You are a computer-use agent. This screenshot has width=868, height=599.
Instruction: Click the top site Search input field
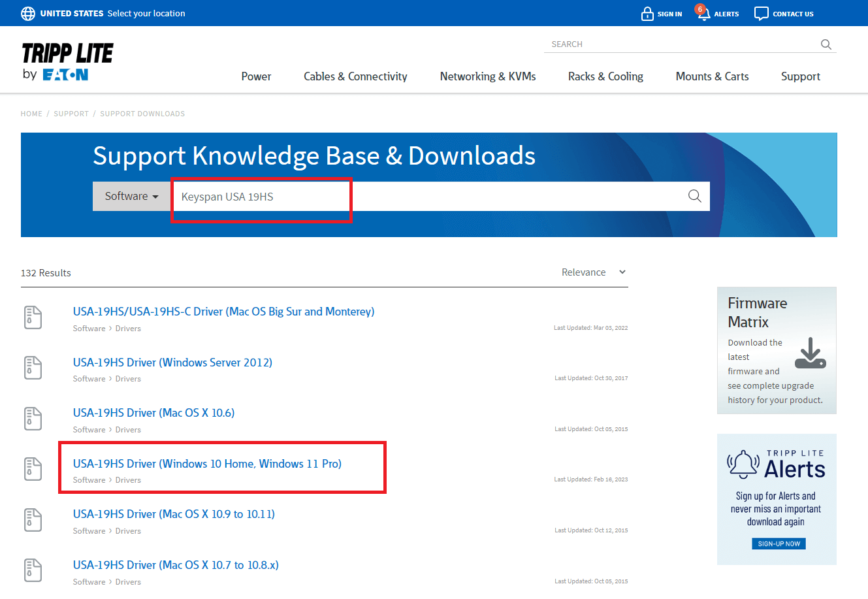pos(679,44)
